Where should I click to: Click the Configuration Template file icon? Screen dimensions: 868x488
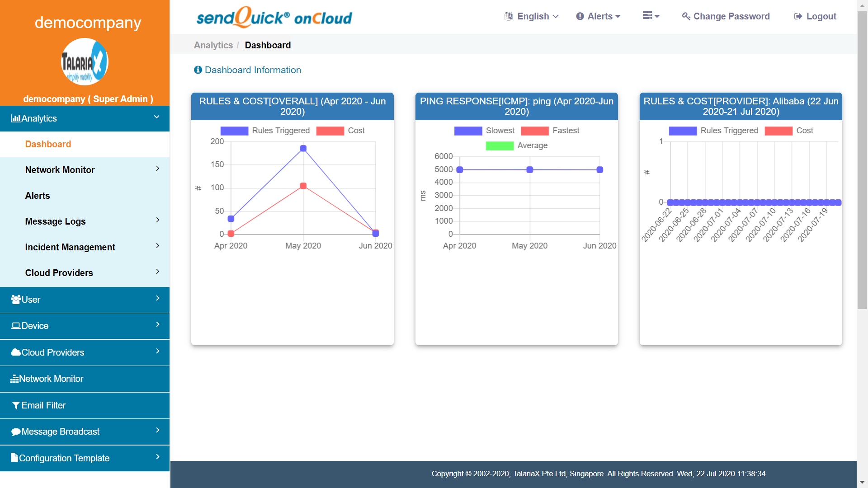pos(14,458)
